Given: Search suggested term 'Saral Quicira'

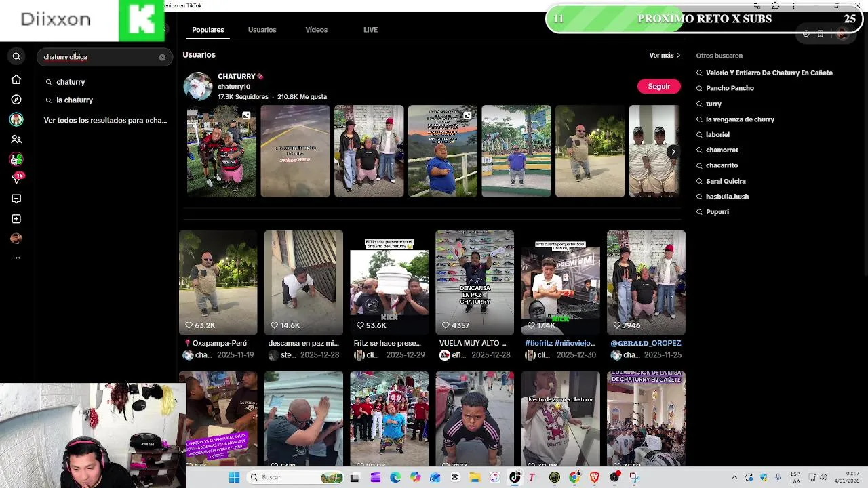Looking at the screenshot, I should 726,182.
